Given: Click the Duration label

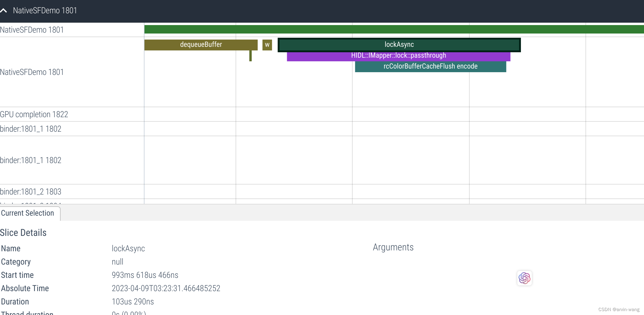Looking at the screenshot, I should (x=15, y=302).
